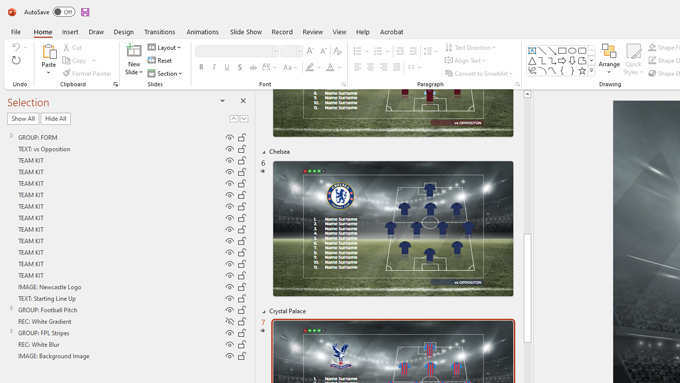Click the Hide All button
This screenshot has width=680, height=383.
tap(56, 118)
